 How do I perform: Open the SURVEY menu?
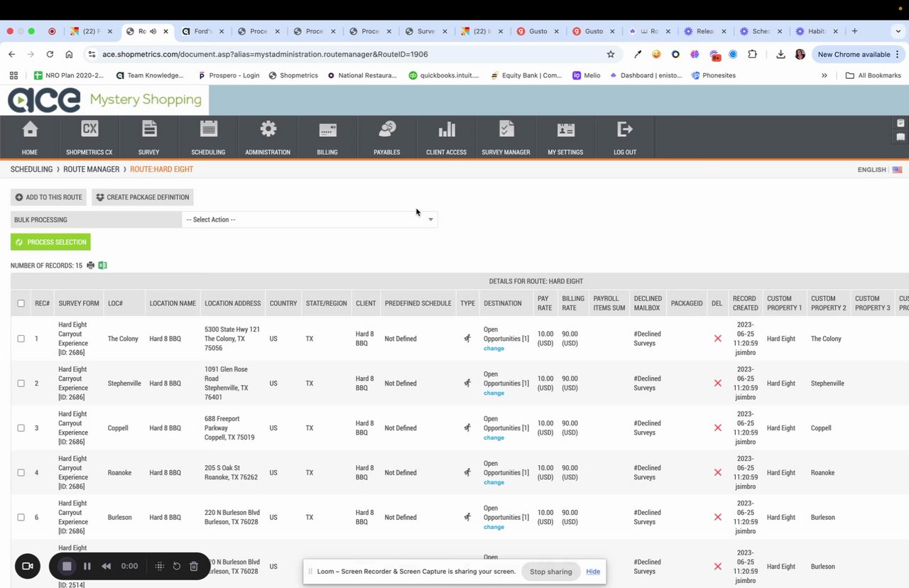149,138
